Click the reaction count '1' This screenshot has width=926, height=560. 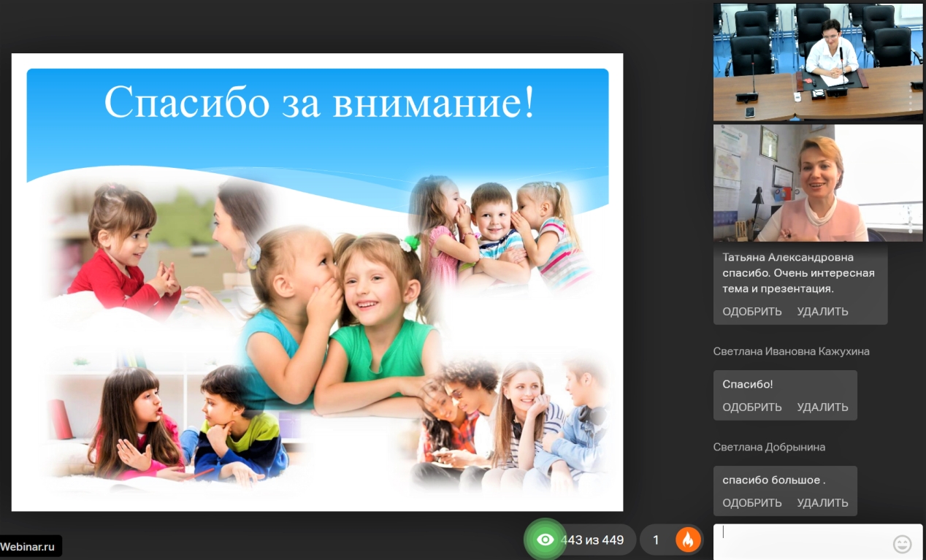[x=656, y=540]
